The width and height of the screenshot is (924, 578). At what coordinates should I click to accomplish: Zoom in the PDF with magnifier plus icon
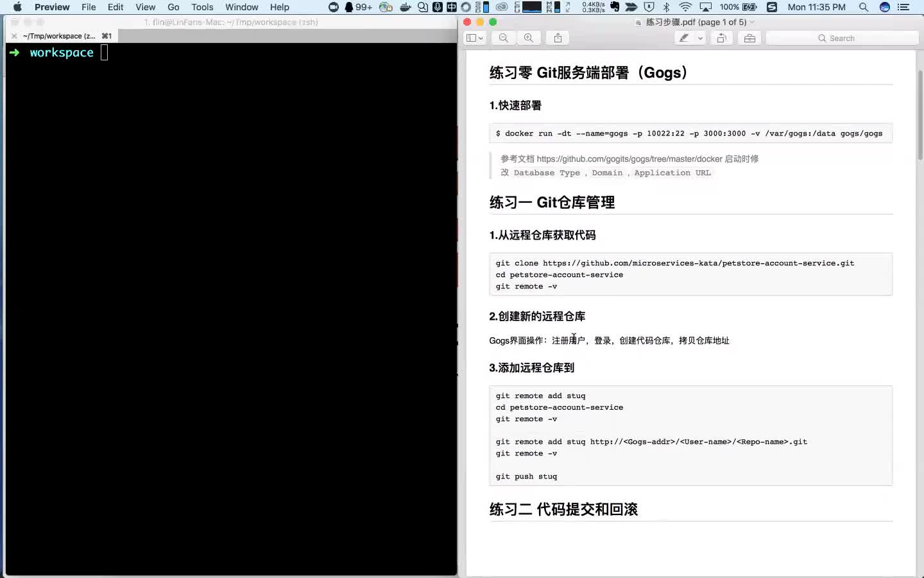pos(529,38)
